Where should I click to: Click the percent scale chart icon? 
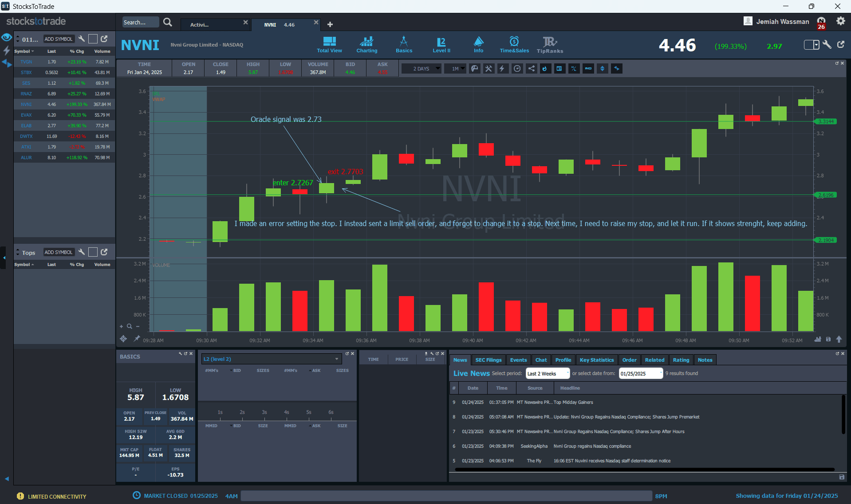point(574,69)
